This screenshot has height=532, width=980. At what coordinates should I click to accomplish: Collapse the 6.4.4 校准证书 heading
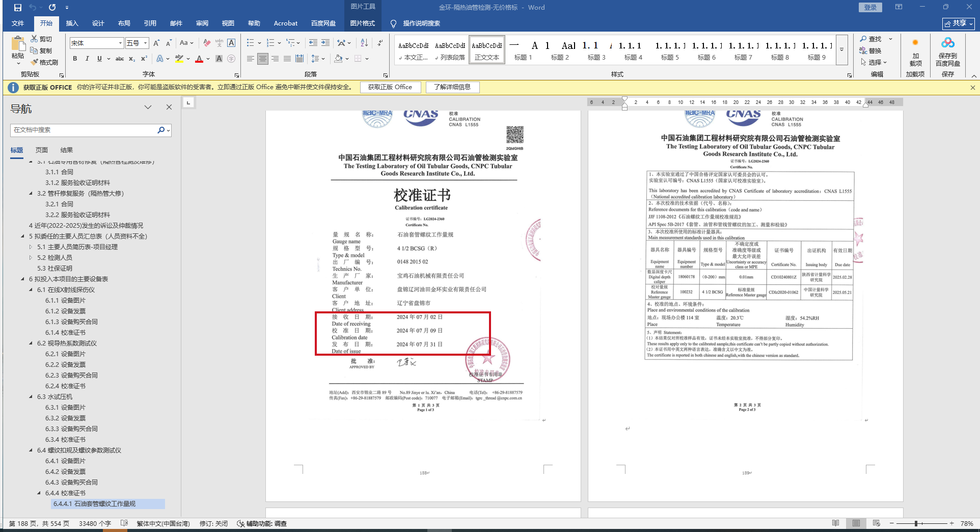coord(39,493)
